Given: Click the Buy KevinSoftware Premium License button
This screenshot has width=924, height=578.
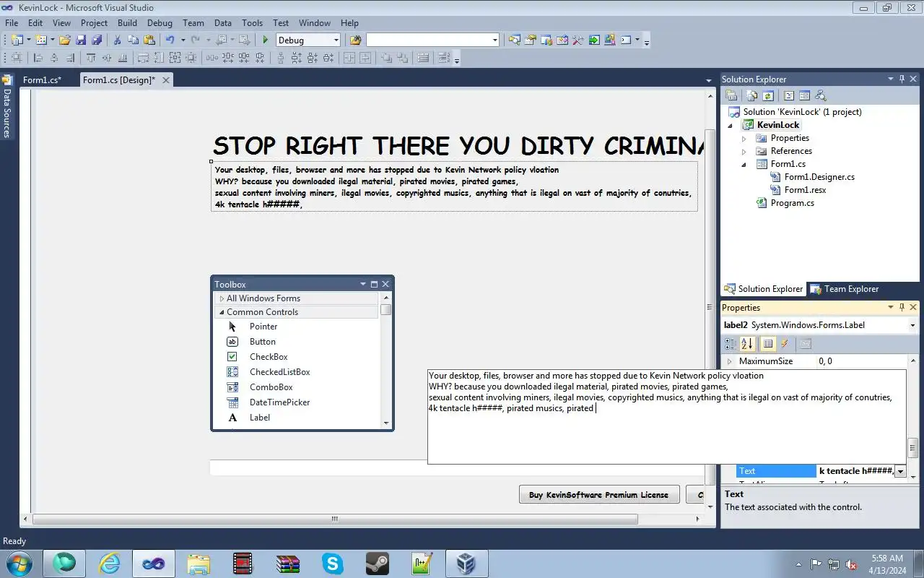Looking at the screenshot, I should pyautogui.click(x=599, y=495).
